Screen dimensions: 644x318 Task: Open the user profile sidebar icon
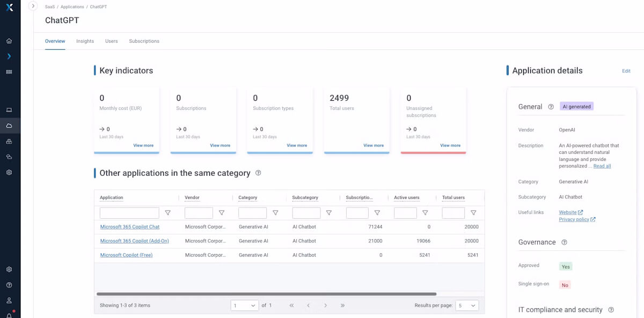tap(9, 300)
